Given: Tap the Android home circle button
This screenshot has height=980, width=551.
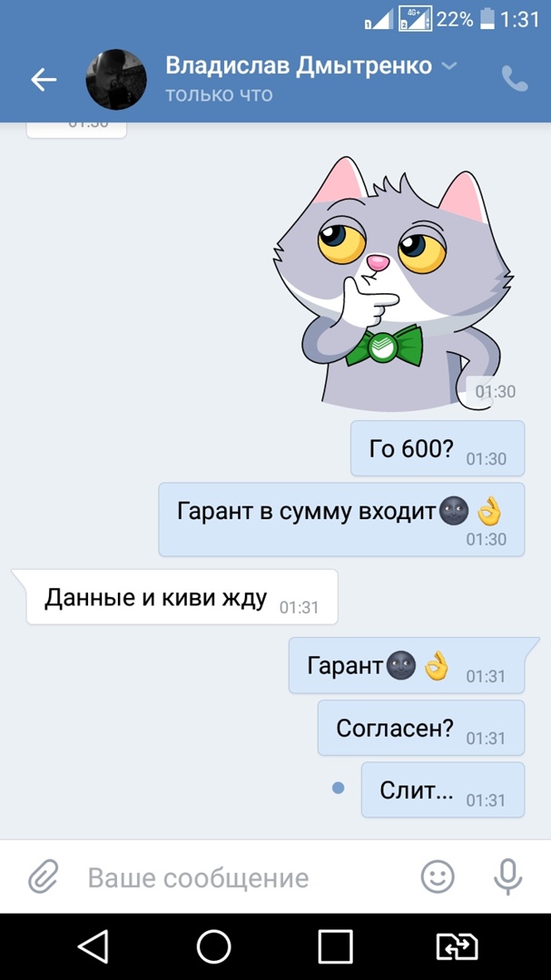Looking at the screenshot, I should click(x=214, y=946).
